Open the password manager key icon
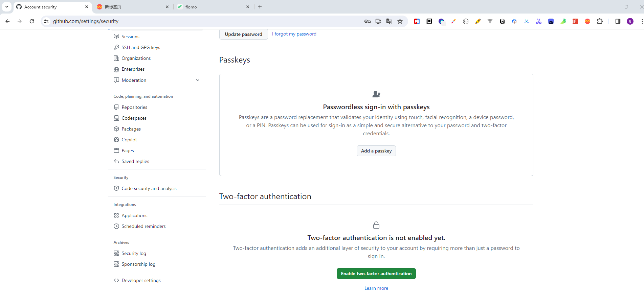 click(368, 21)
